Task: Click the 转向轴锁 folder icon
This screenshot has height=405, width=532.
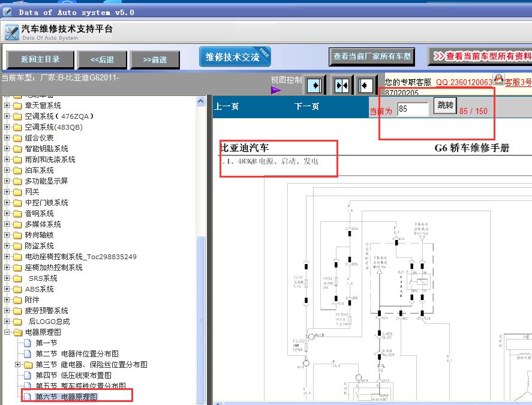Action: [x=17, y=235]
